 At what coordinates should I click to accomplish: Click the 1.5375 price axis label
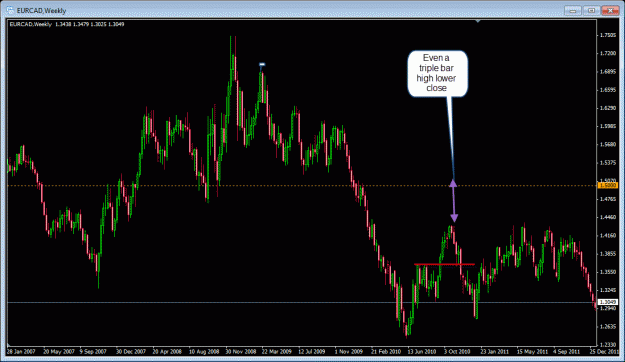point(608,163)
